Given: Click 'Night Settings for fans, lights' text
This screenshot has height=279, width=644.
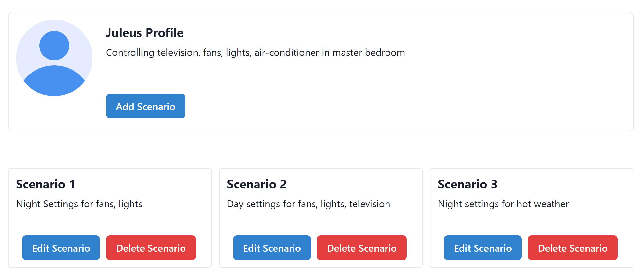Looking at the screenshot, I should click(79, 204).
